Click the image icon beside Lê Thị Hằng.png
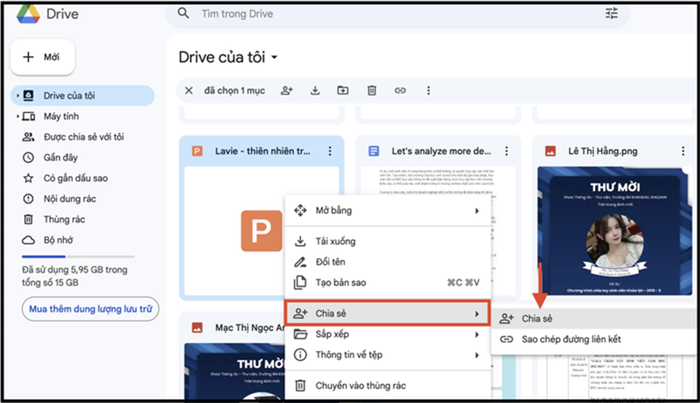The image size is (700, 403). coord(550,151)
